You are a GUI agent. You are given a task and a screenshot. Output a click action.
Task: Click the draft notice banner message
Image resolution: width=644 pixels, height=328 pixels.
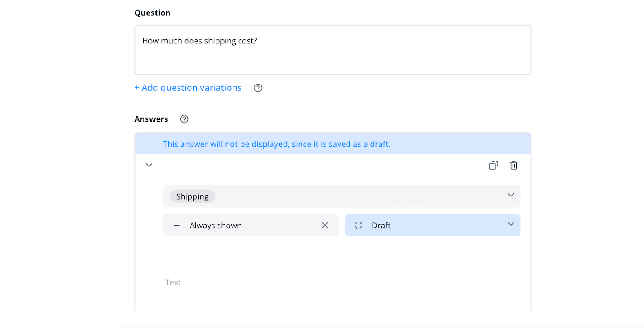(x=276, y=144)
